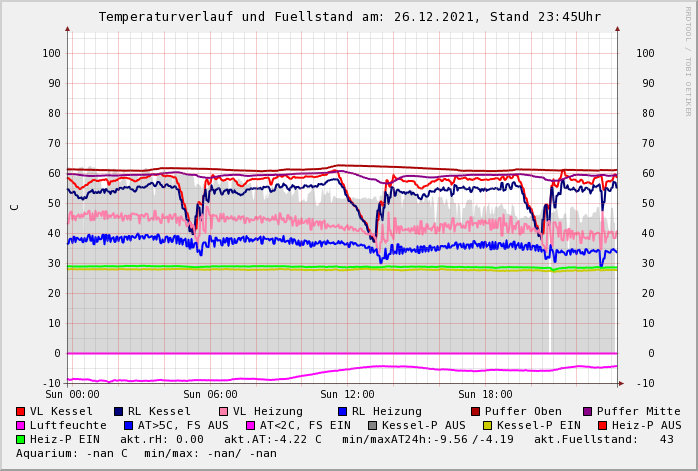Click the red VL Kessel legend swatch
Viewport: 698px width, 471px height.
(x=21, y=412)
